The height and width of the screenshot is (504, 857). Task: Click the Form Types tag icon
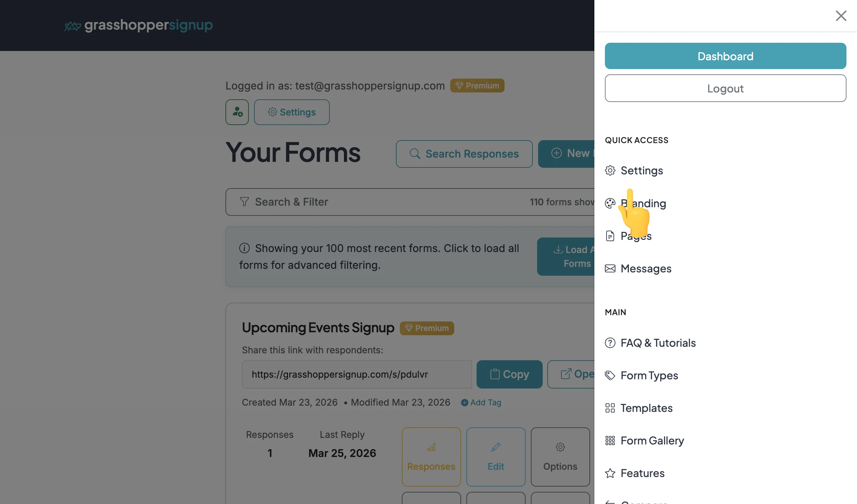610,375
